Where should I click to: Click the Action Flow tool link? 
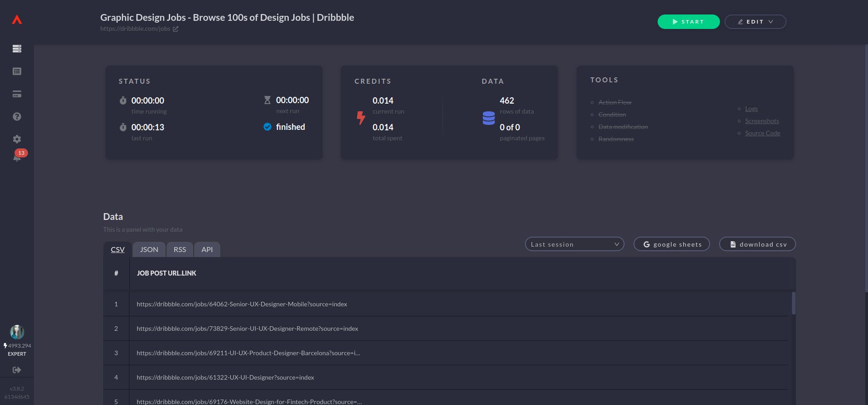point(615,102)
